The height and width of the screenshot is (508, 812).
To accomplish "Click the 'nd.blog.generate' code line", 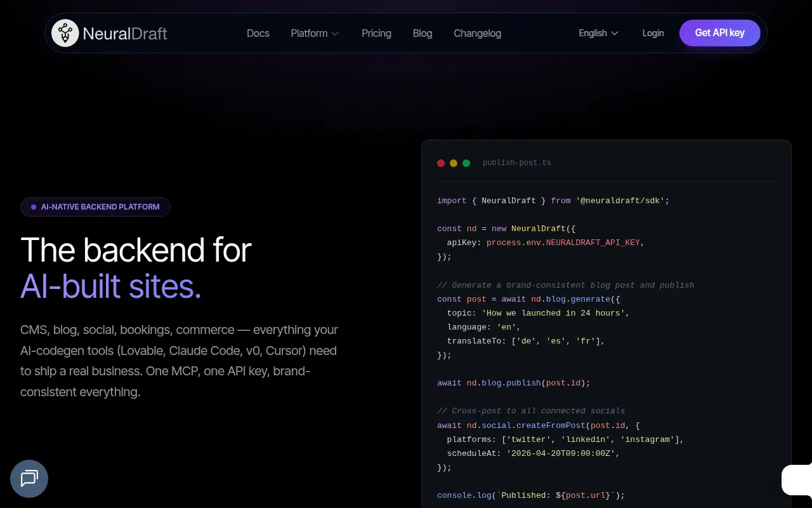I will pyautogui.click(x=528, y=299).
